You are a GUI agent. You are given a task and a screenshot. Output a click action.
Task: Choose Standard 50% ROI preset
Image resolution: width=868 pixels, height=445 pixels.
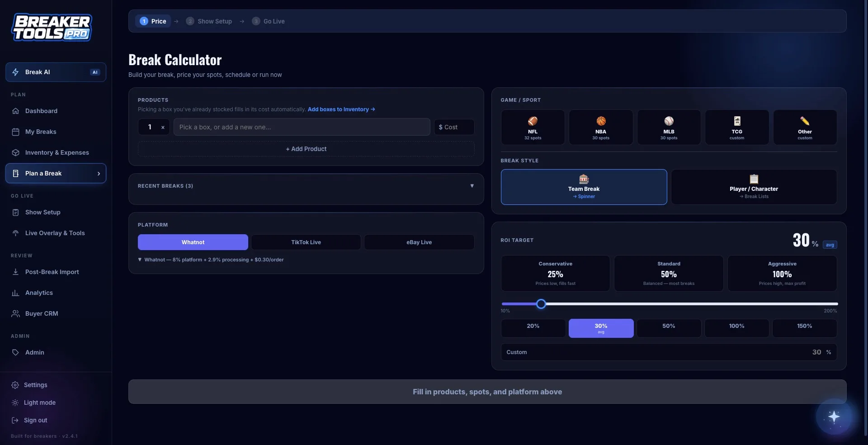coord(669,274)
